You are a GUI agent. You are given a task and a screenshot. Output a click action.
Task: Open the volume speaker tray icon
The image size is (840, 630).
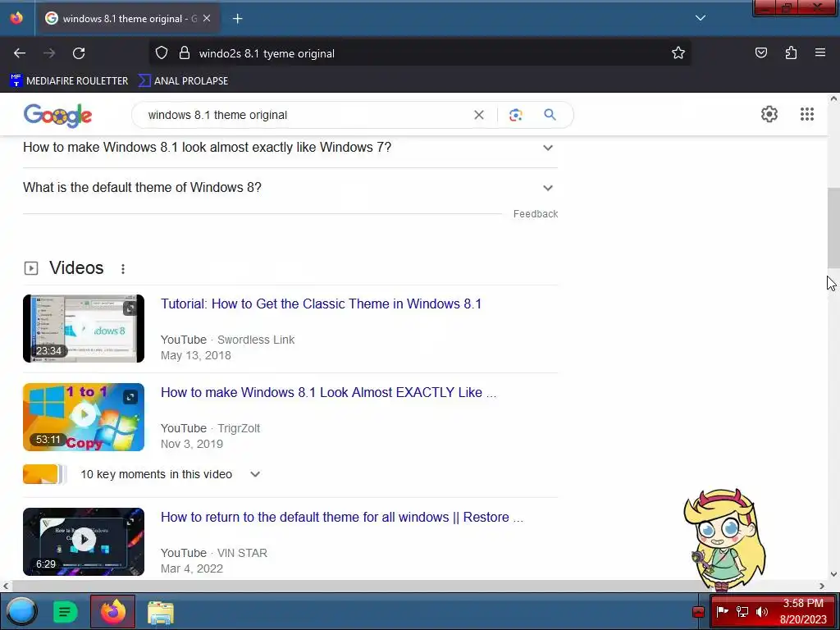coord(762,611)
